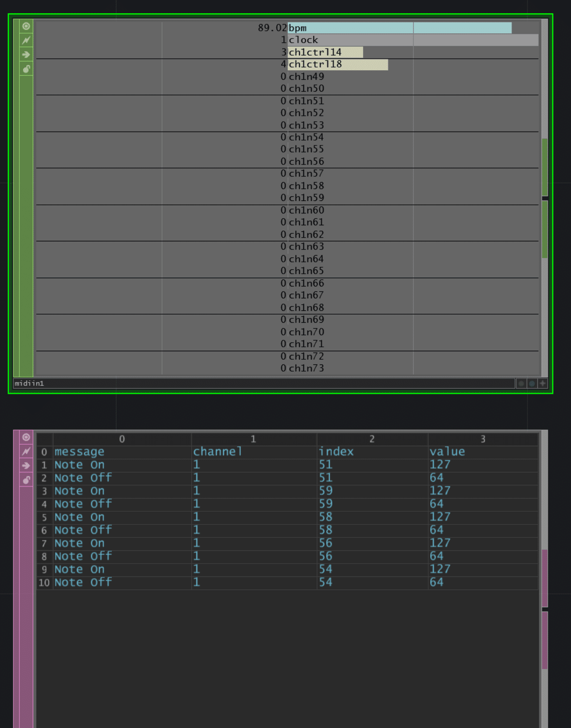Click the star icon at midiin1 viewer corner
This screenshot has width=571, height=728.
542,383
